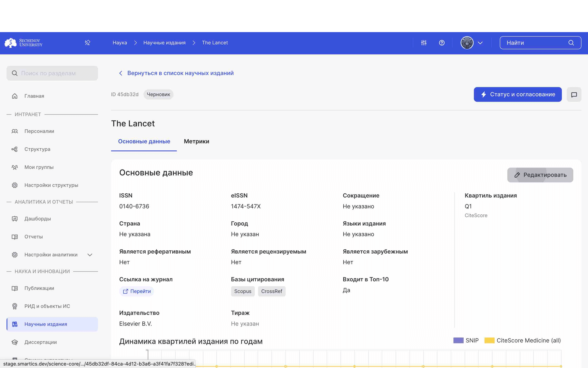The image size is (588, 368).
Task: Select the Основные данные tab
Action: click(144, 141)
